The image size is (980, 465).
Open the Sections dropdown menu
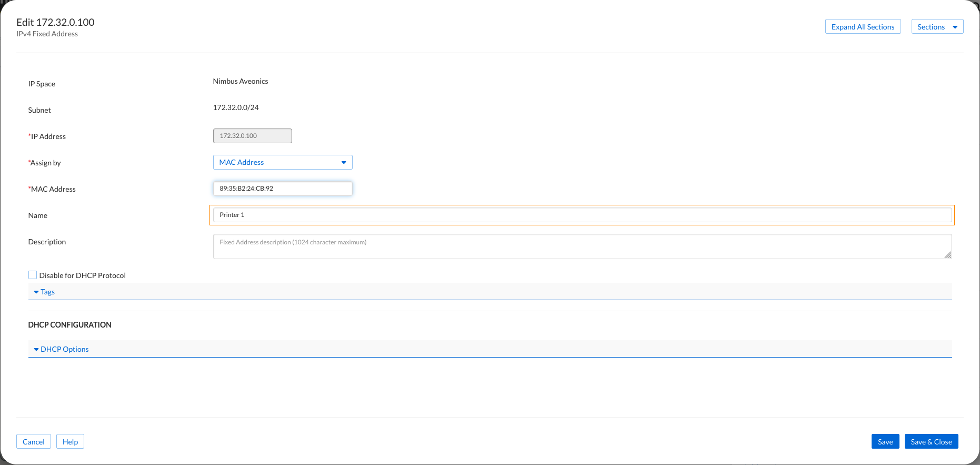[x=937, y=27]
